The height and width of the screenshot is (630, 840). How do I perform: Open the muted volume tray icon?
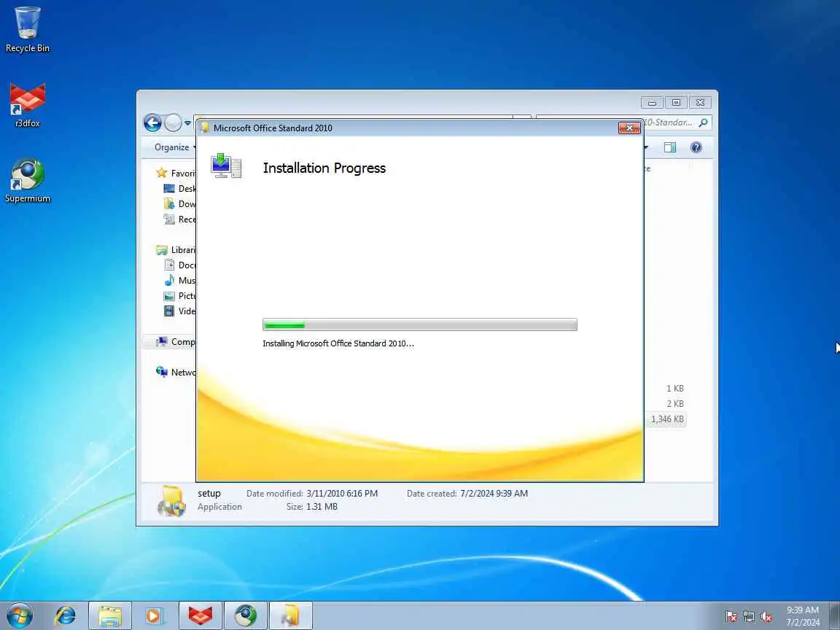coord(766,617)
